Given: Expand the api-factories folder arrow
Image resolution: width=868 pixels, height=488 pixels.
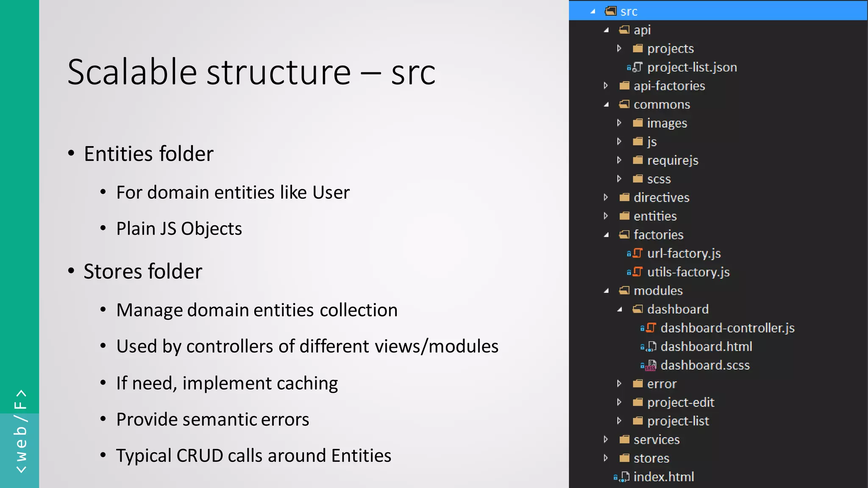Looking at the screenshot, I should click(606, 86).
